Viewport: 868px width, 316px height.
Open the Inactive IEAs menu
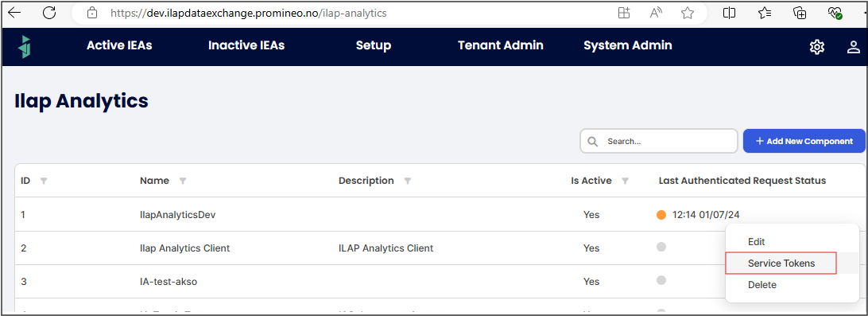246,46
